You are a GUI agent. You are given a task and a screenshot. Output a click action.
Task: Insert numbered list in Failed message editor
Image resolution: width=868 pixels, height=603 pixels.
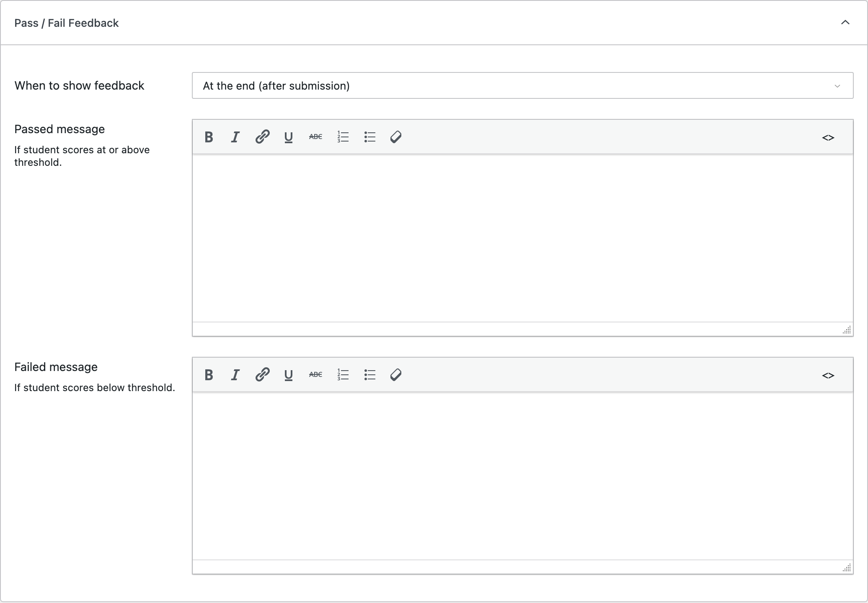pyautogui.click(x=343, y=375)
